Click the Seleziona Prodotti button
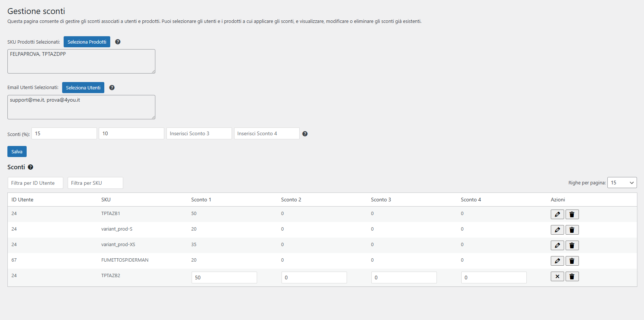Viewport: 644px width, 320px height. [x=87, y=42]
